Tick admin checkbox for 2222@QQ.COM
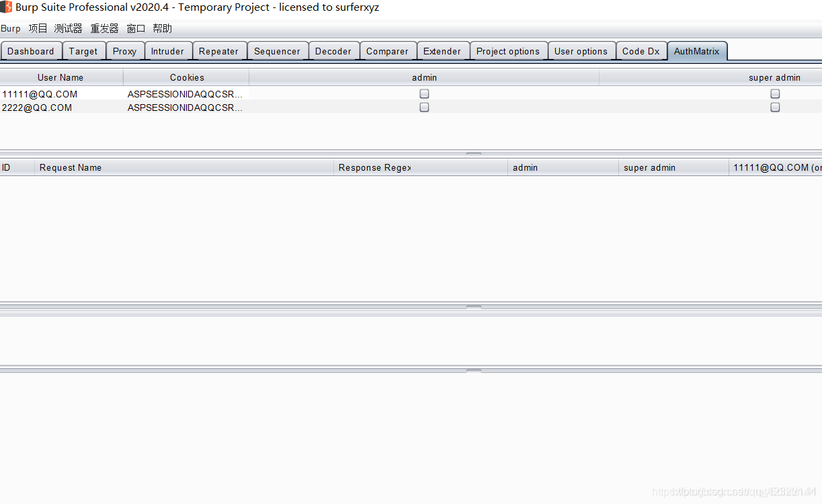822x504 pixels. (424, 108)
